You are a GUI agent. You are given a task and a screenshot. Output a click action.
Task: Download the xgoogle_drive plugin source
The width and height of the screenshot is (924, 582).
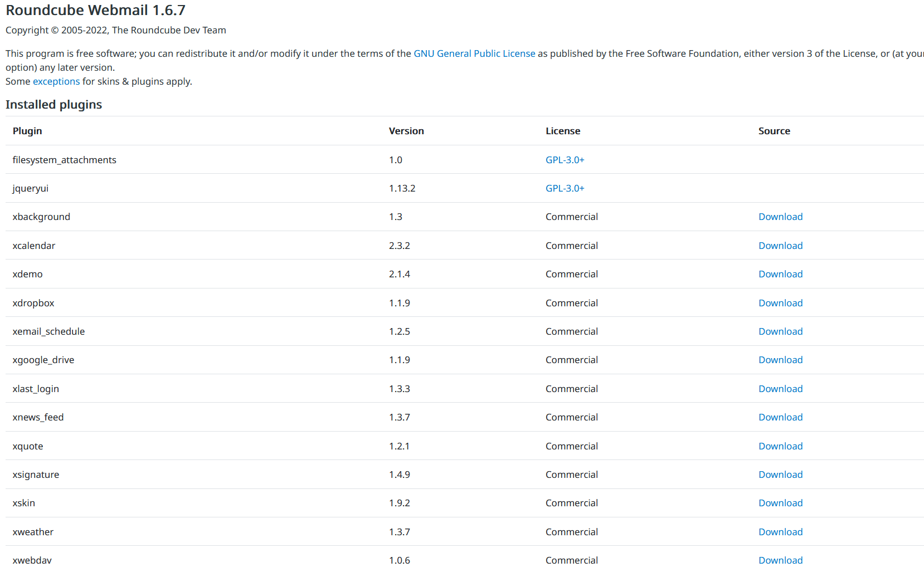click(x=781, y=360)
